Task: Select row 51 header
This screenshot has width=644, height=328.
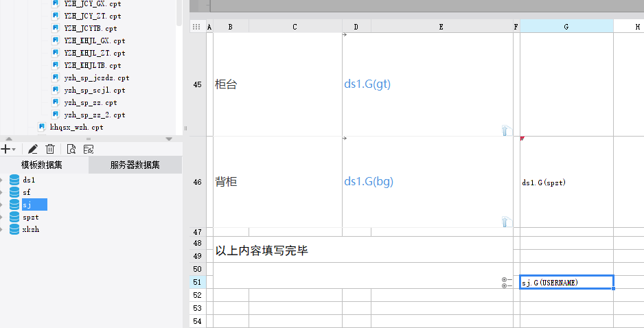Action: [198, 282]
